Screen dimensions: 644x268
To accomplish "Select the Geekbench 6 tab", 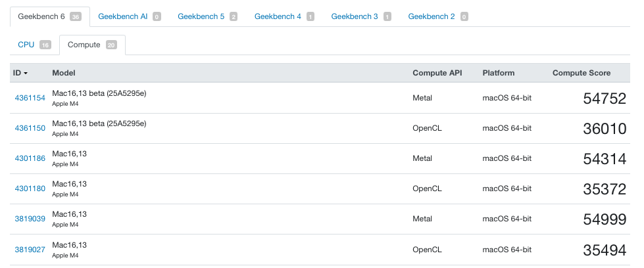I will coord(41,16).
